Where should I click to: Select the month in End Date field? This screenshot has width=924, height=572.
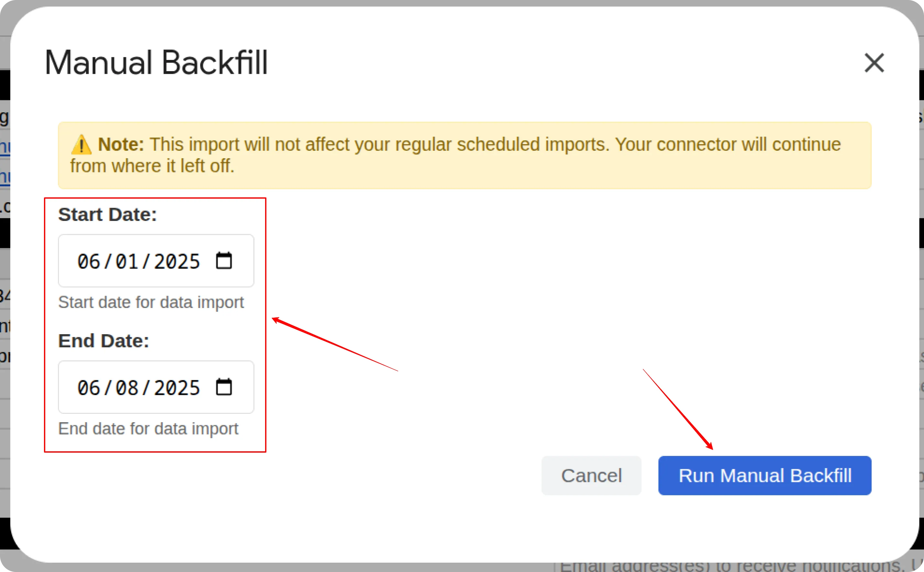click(x=89, y=388)
